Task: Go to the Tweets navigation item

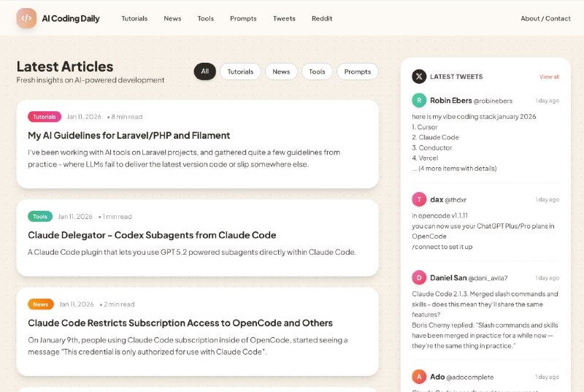Action: point(284,18)
